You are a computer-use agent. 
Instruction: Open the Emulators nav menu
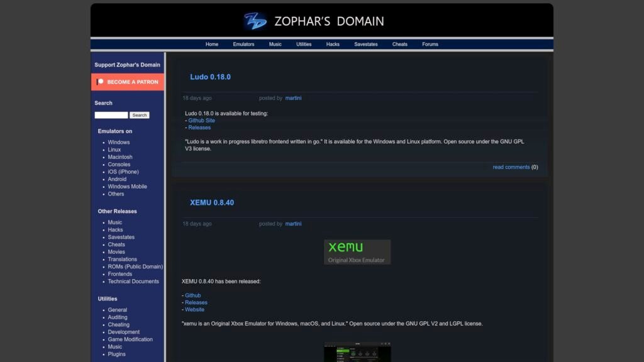[x=243, y=45]
